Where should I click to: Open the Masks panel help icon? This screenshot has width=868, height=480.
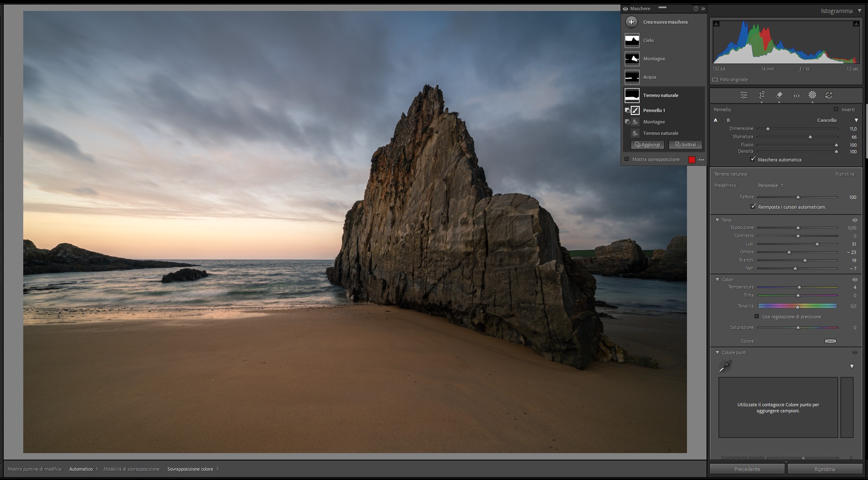click(696, 9)
